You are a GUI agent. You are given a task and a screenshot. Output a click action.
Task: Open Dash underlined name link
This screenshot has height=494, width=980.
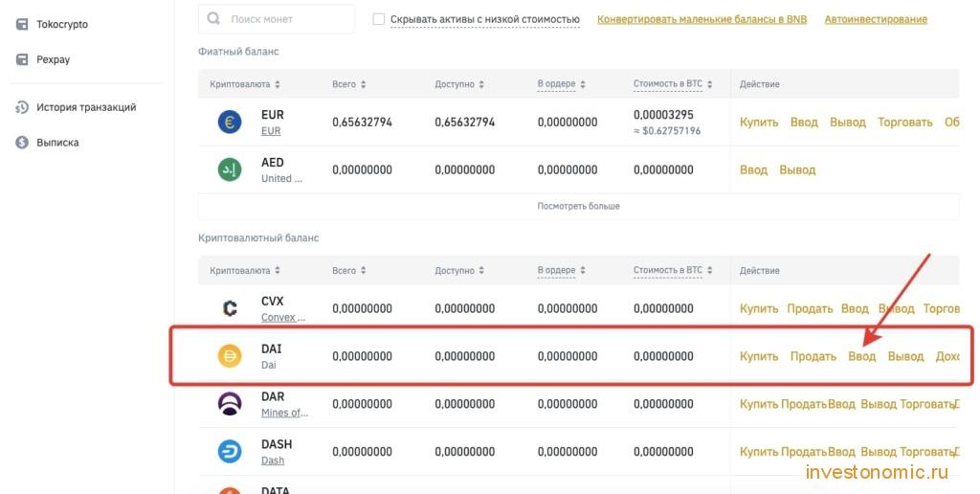(x=273, y=460)
